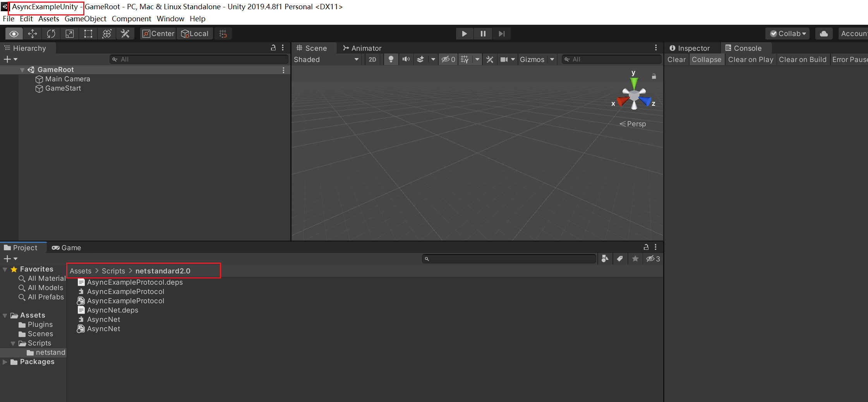Switch to the Inspector tab
The height and width of the screenshot is (402, 868).
690,48
